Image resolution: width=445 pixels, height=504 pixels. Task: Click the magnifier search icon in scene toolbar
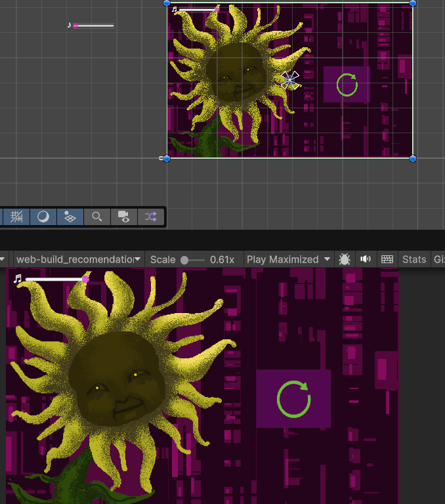(97, 217)
